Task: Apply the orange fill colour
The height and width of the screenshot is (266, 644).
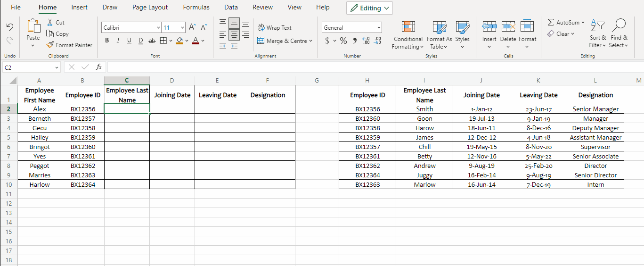Action: (x=179, y=41)
